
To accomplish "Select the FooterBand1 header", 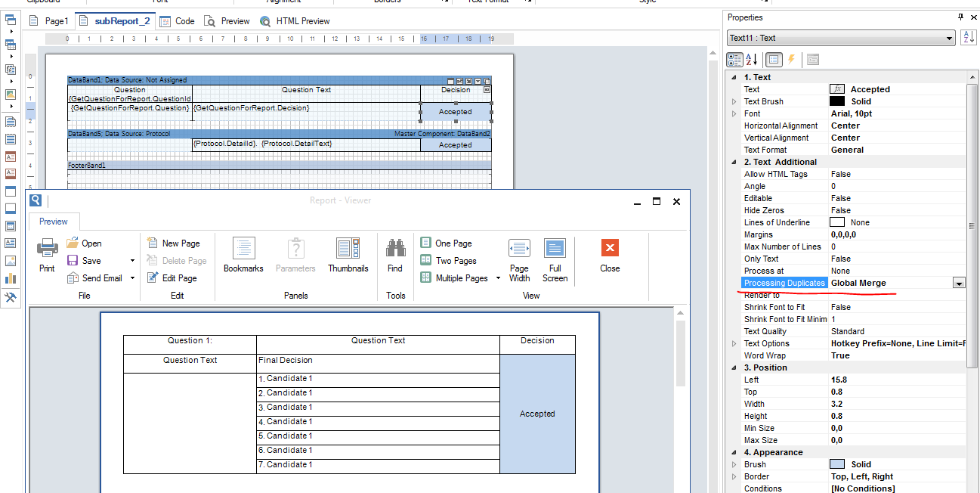I will point(280,165).
